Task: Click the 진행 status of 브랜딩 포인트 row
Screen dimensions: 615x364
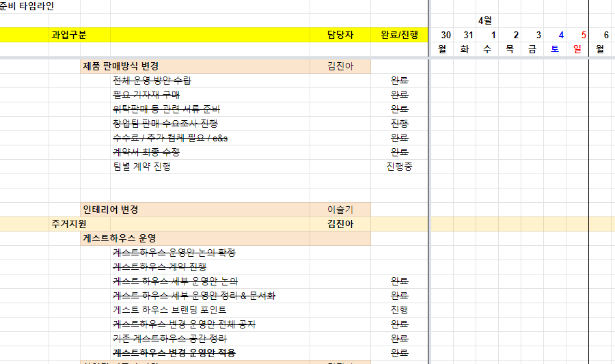Action: pos(399,310)
